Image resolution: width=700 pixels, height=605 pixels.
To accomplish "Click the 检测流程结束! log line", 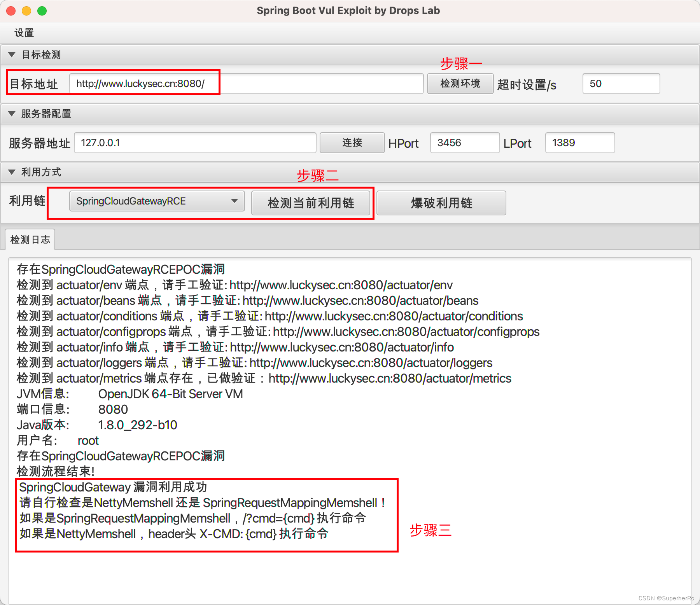I will (56, 472).
